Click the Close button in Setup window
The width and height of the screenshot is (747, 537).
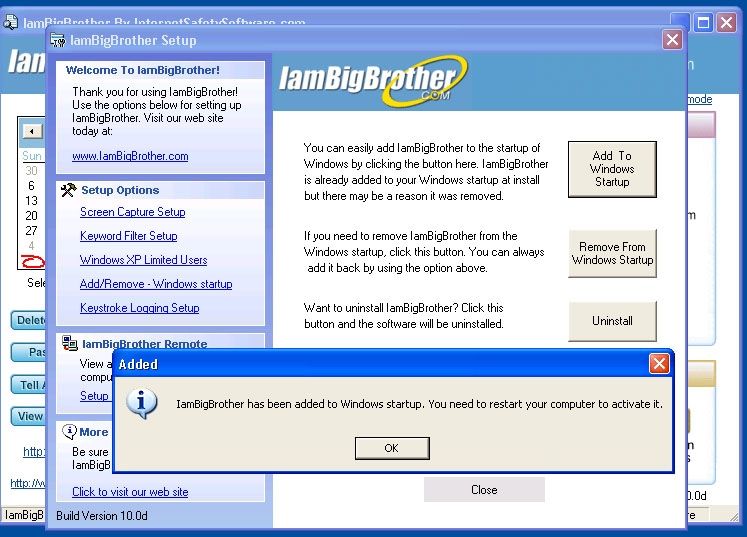484,490
